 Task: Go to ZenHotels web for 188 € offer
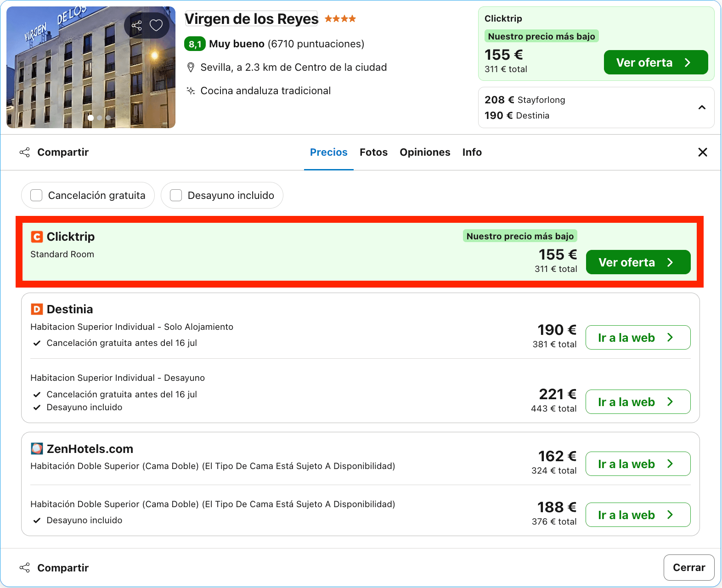tap(638, 515)
